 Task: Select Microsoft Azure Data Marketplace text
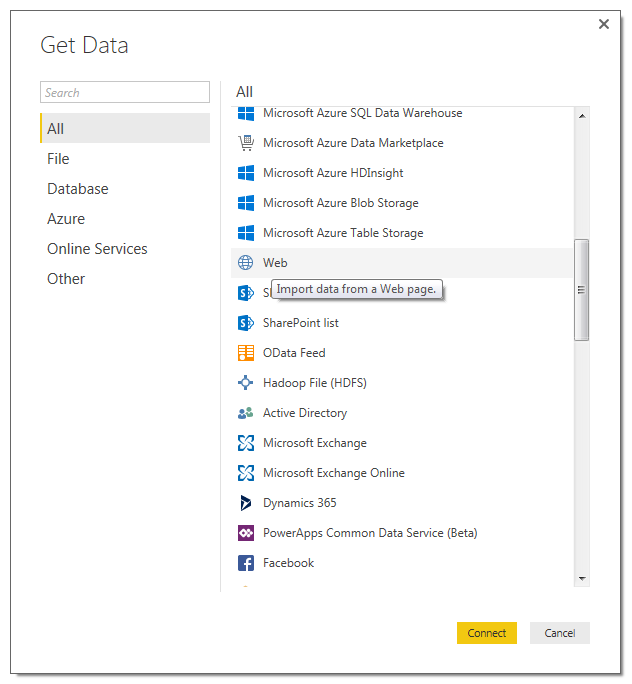(353, 143)
